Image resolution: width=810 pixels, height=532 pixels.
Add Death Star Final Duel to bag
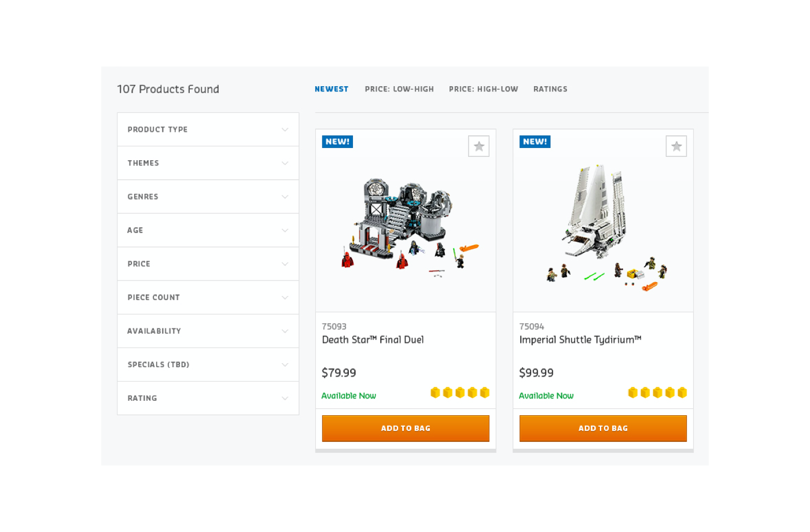point(406,428)
